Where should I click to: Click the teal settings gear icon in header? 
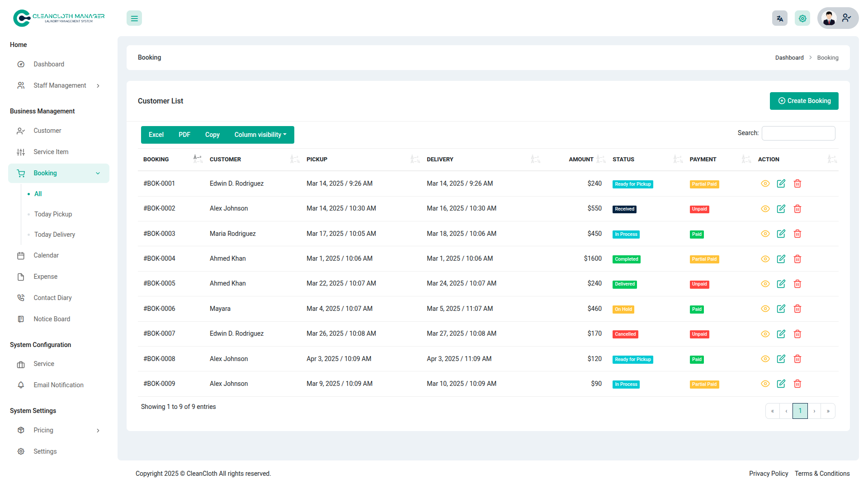tap(802, 19)
